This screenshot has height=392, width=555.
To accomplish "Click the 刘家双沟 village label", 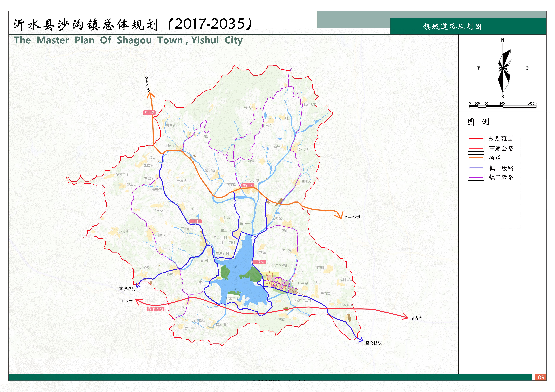I will [x=346, y=305].
